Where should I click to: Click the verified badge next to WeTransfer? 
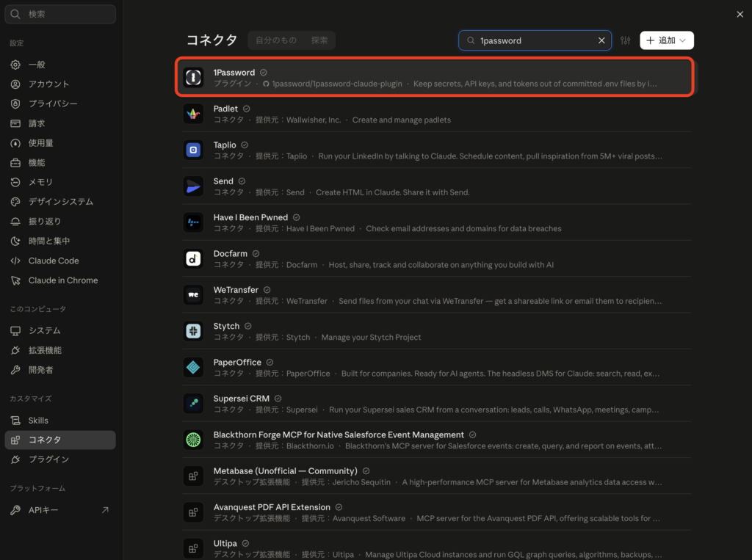point(267,290)
